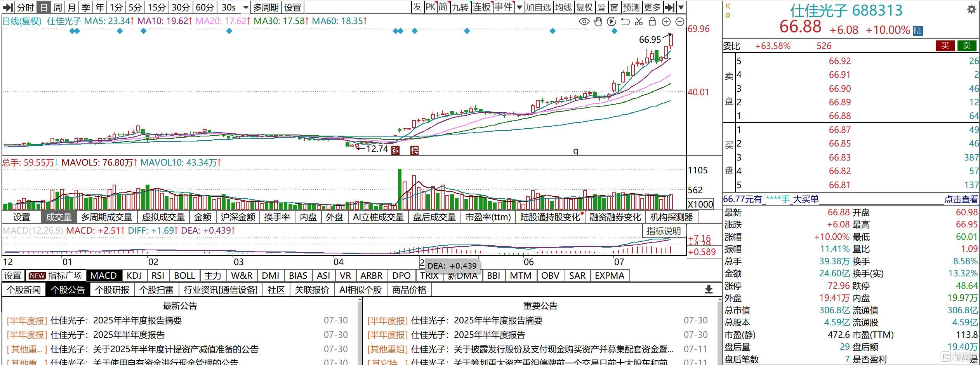
Task: Open the 30s refresh interval dropdown
Action: pyautogui.click(x=245, y=7)
